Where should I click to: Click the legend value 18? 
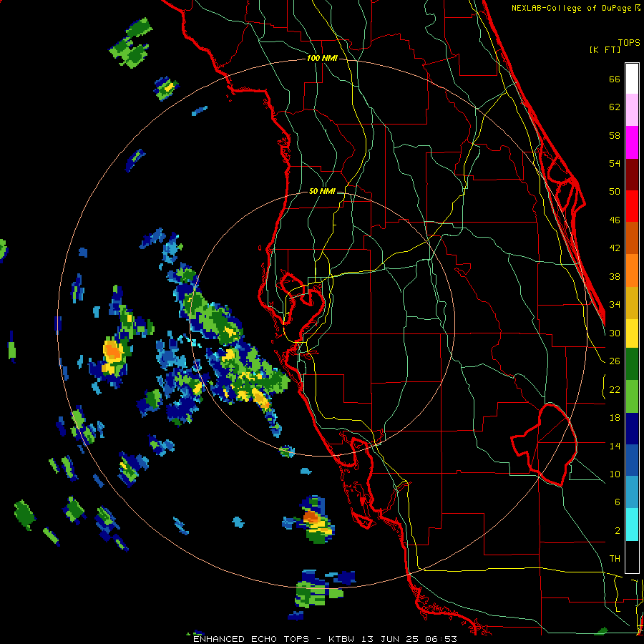point(615,418)
